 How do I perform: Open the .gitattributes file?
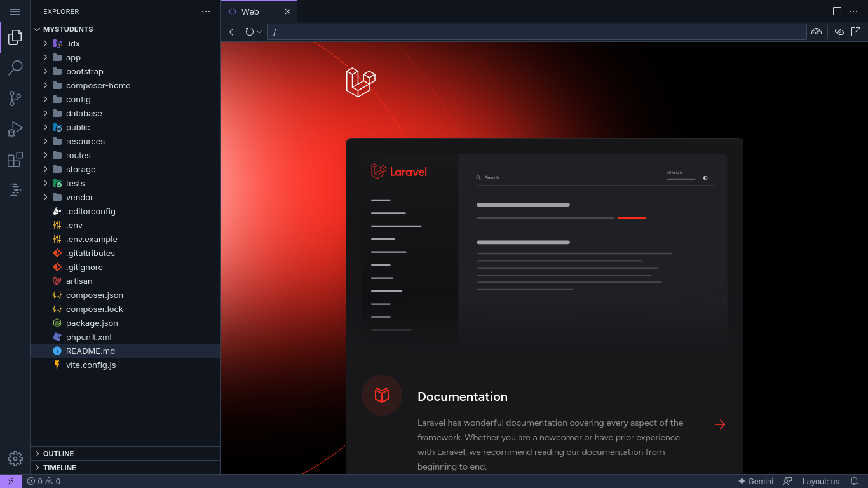point(126,253)
